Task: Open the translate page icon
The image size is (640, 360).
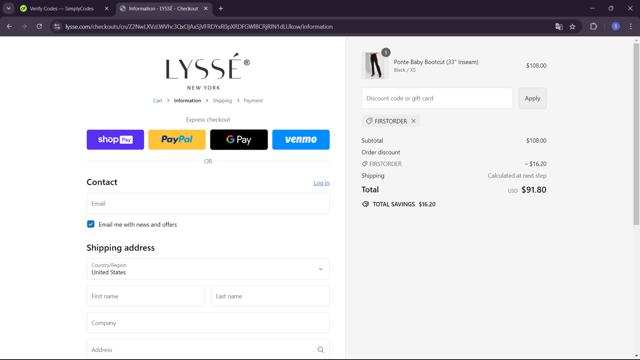Action: click(x=559, y=27)
